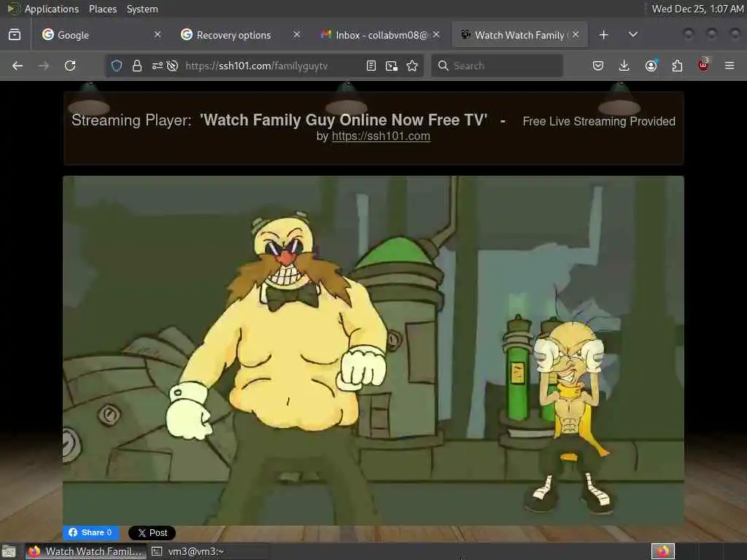Save page to Pocket
This screenshot has height=560, width=747.
pos(598,66)
